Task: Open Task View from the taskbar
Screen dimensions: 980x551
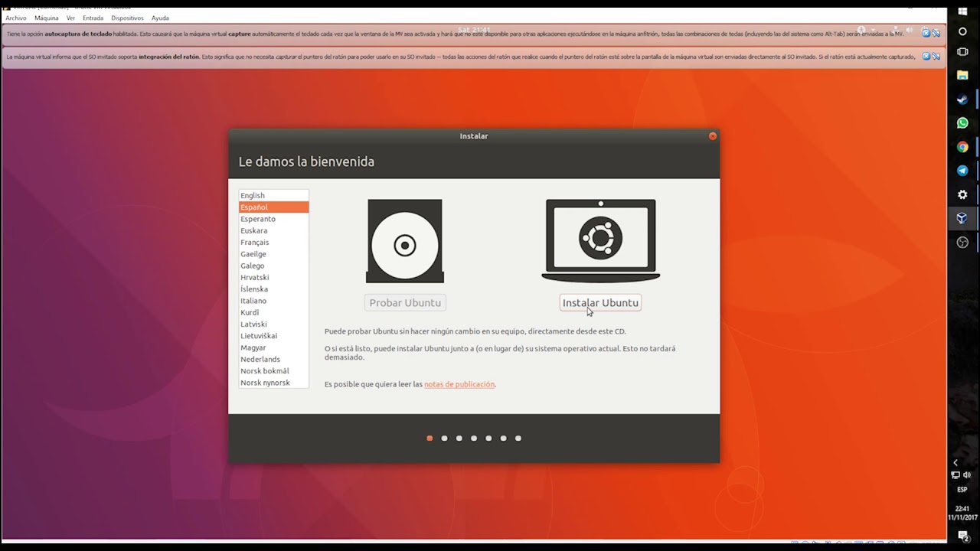Action: click(962, 51)
